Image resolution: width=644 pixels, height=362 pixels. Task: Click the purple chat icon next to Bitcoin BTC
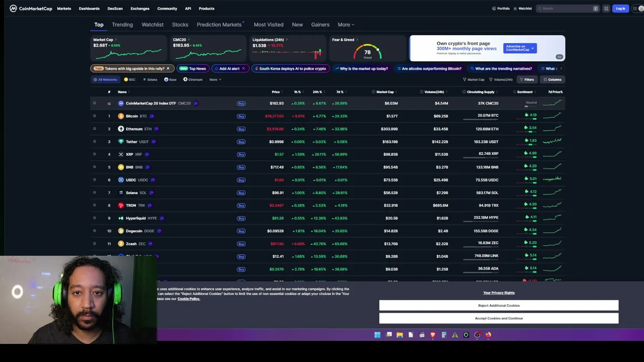point(152,116)
